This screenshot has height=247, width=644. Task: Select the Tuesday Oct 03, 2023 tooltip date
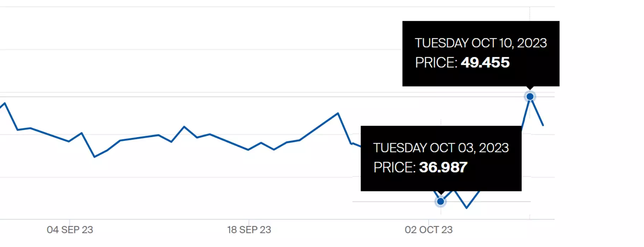tap(441, 148)
